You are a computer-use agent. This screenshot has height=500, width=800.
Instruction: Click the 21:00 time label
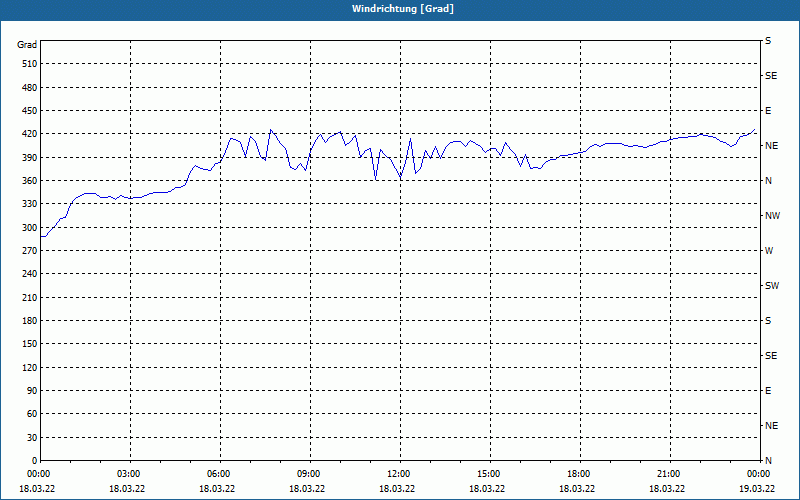[670, 474]
